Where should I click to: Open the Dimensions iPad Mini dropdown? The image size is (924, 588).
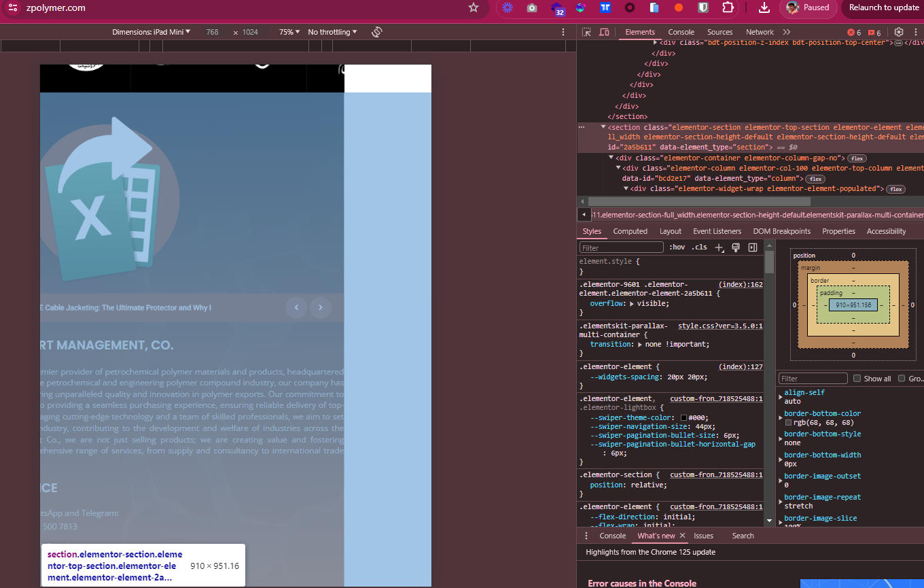pos(151,32)
